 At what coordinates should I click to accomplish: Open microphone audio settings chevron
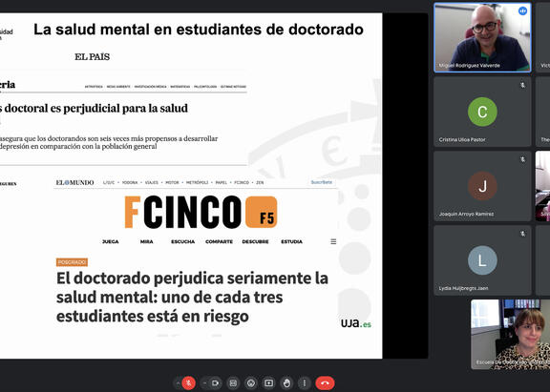point(178,383)
